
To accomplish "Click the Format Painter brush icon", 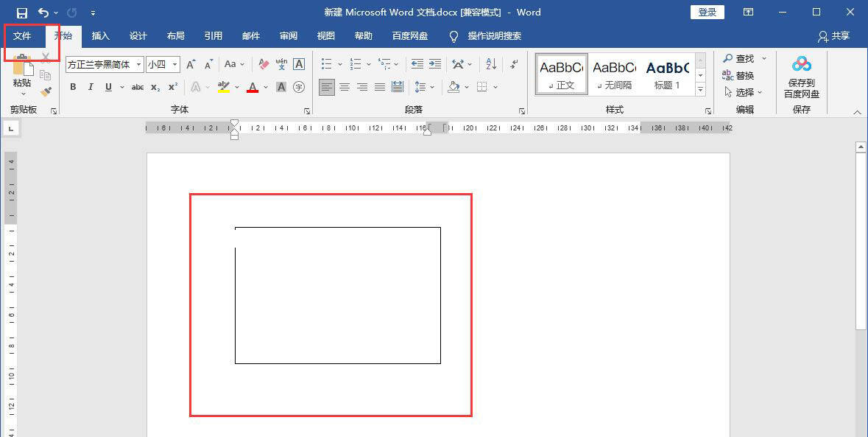I will click(x=46, y=92).
